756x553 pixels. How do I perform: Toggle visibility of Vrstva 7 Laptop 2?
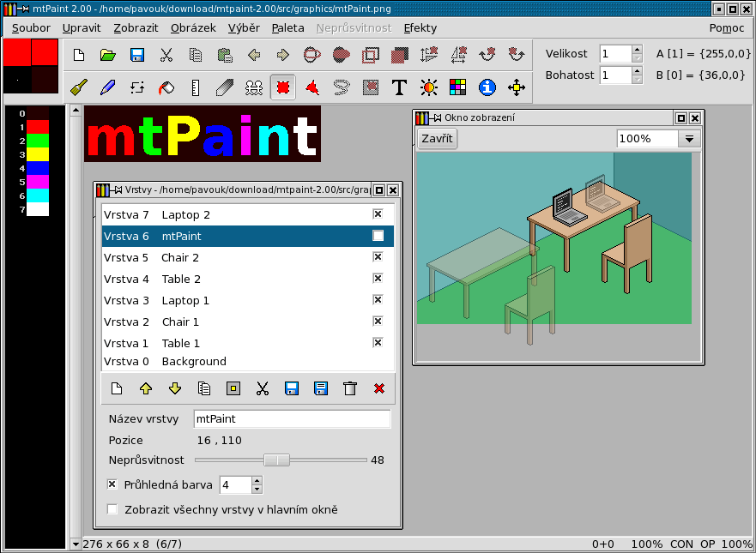coord(378,214)
